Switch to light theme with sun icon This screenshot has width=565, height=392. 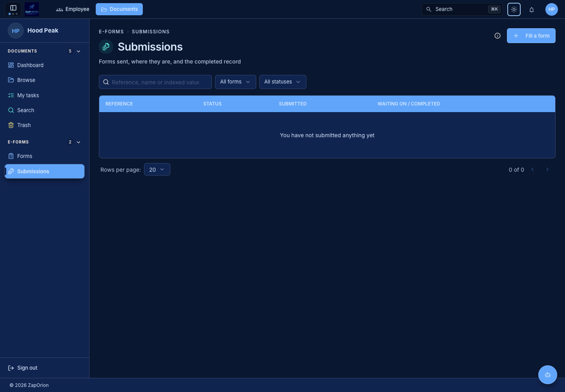click(514, 9)
